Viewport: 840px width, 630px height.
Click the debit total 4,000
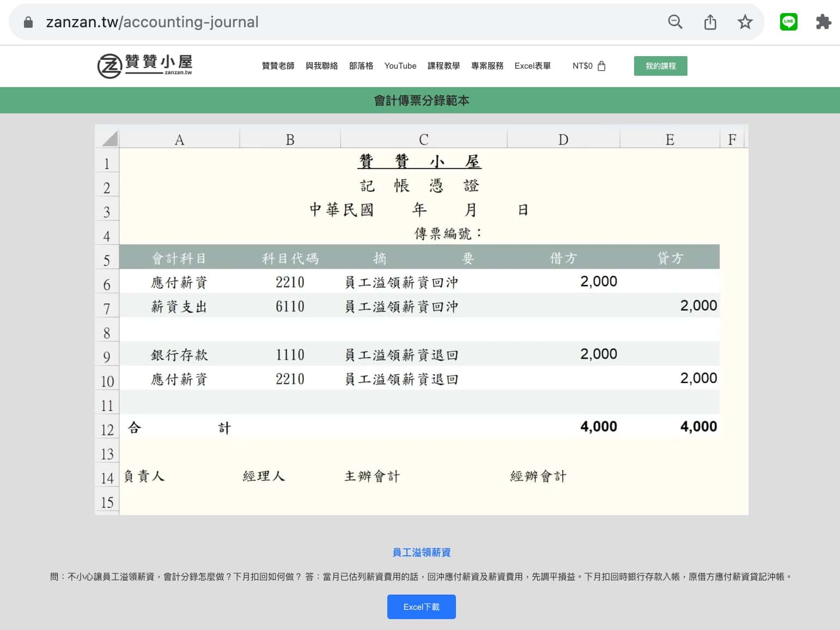tap(599, 426)
